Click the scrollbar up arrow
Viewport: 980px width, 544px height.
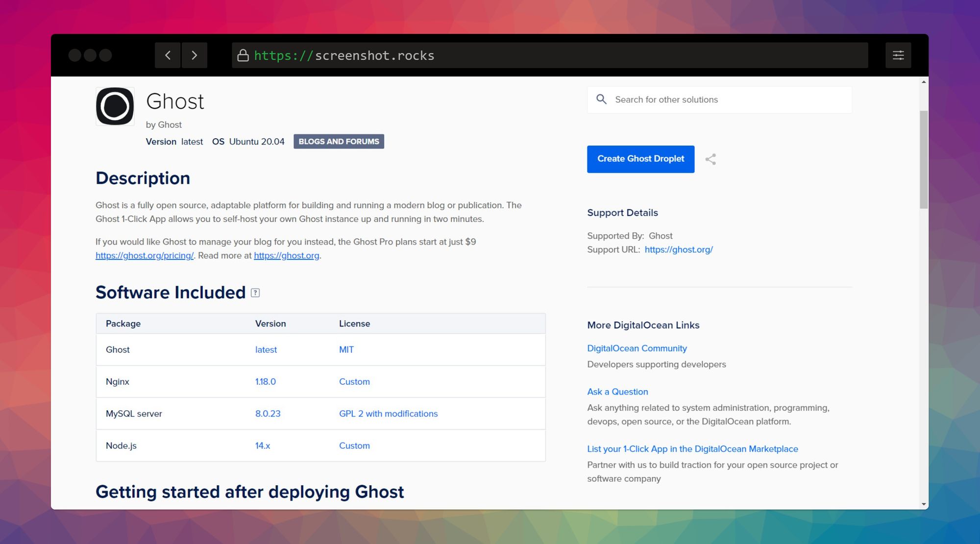coord(924,82)
